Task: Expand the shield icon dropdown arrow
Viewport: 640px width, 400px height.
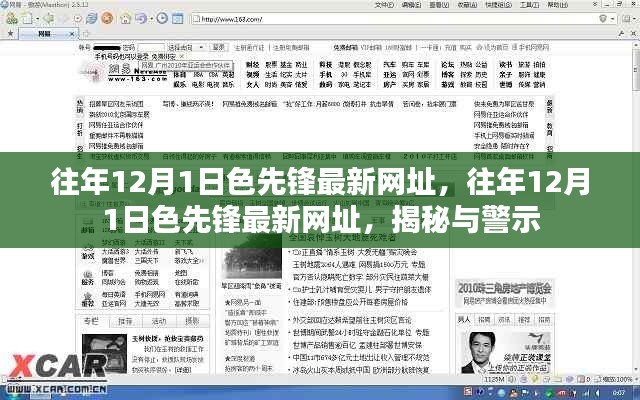Action: click(x=612, y=19)
